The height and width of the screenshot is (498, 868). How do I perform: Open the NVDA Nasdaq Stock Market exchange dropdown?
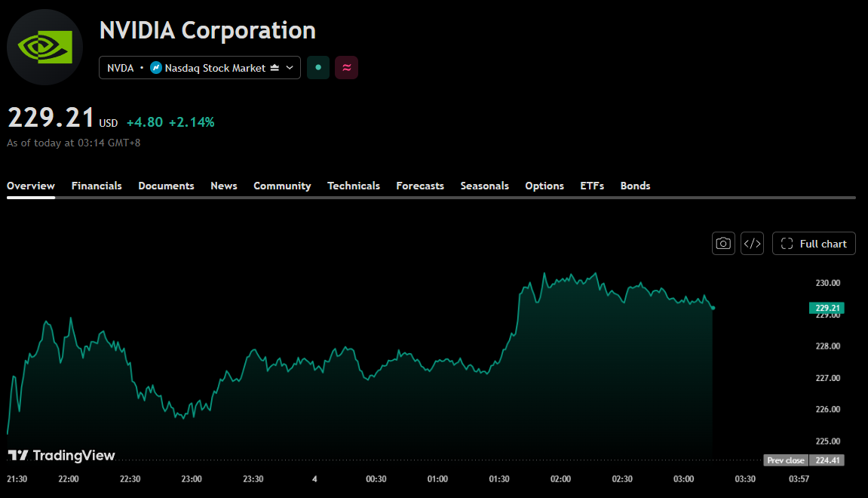[200, 68]
